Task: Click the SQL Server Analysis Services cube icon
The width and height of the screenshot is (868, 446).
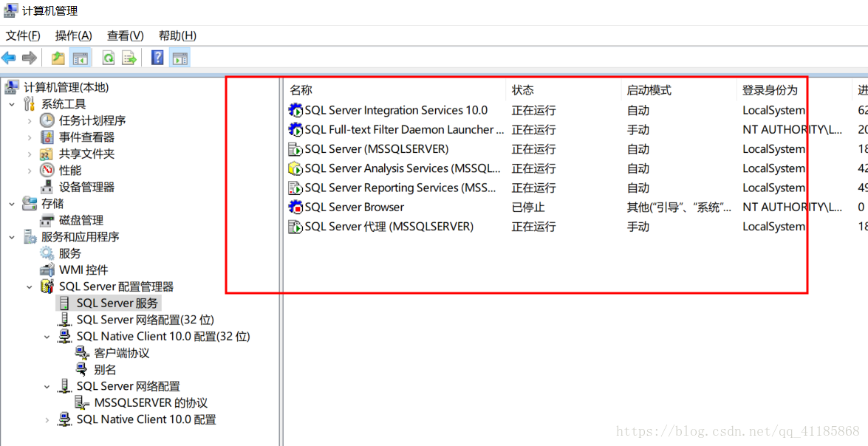Action: click(x=295, y=168)
